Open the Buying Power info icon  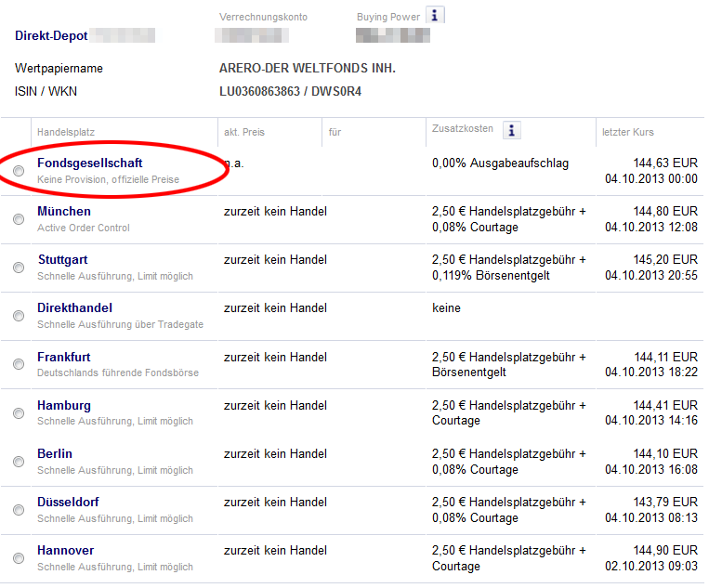(435, 15)
